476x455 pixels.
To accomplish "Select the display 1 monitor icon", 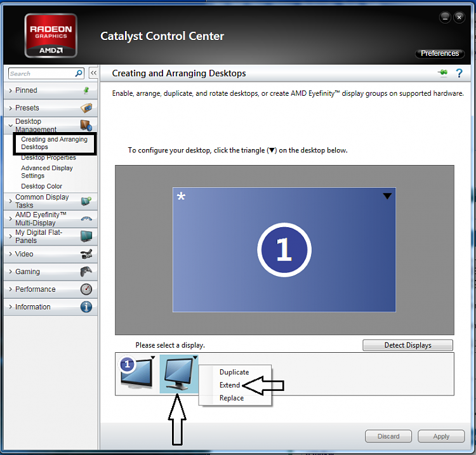I will tap(136, 373).
